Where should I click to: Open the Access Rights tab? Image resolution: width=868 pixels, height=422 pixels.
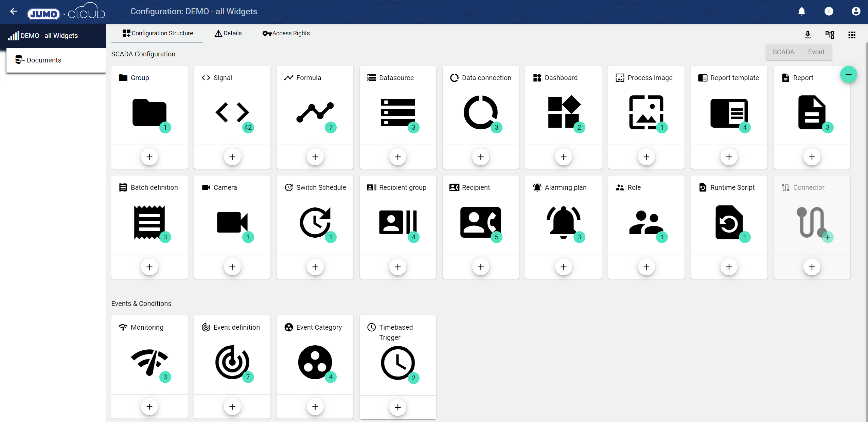[x=286, y=33]
